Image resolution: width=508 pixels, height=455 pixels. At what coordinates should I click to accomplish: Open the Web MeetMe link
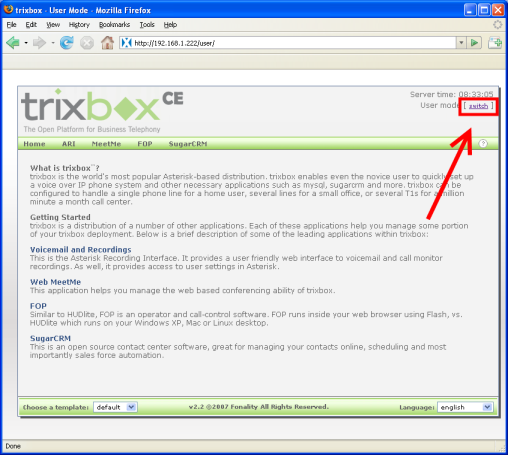tap(55, 282)
